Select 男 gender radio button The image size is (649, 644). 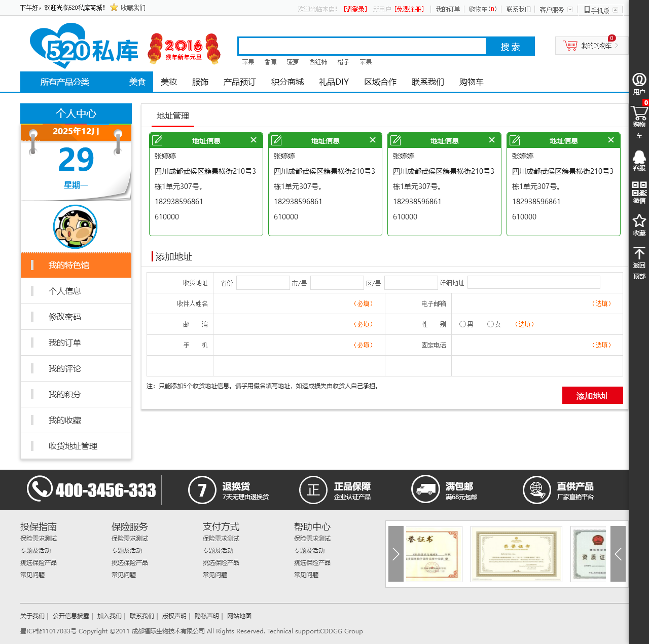pos(462,324)
